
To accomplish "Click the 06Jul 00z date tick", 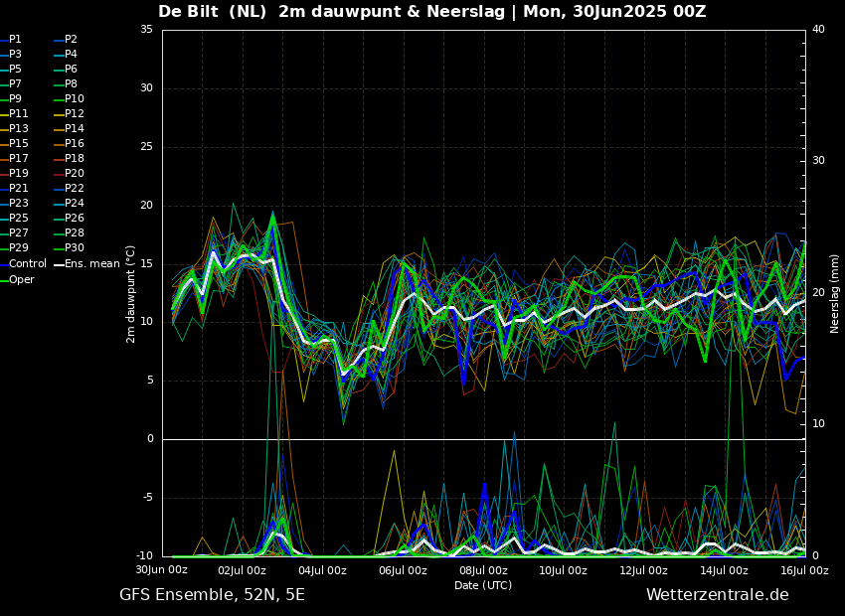I will click(x=403, y=570).
